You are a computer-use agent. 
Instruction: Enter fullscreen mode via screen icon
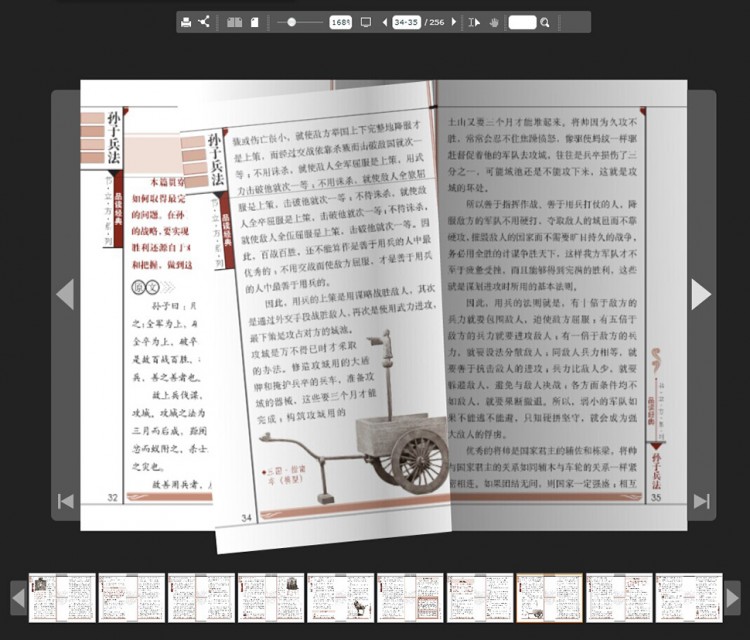[x=366, y=22]
